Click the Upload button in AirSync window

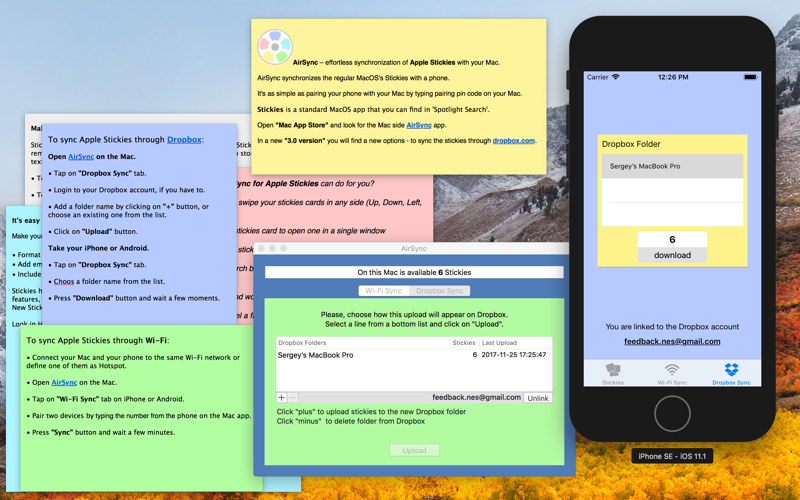(414, 451)
